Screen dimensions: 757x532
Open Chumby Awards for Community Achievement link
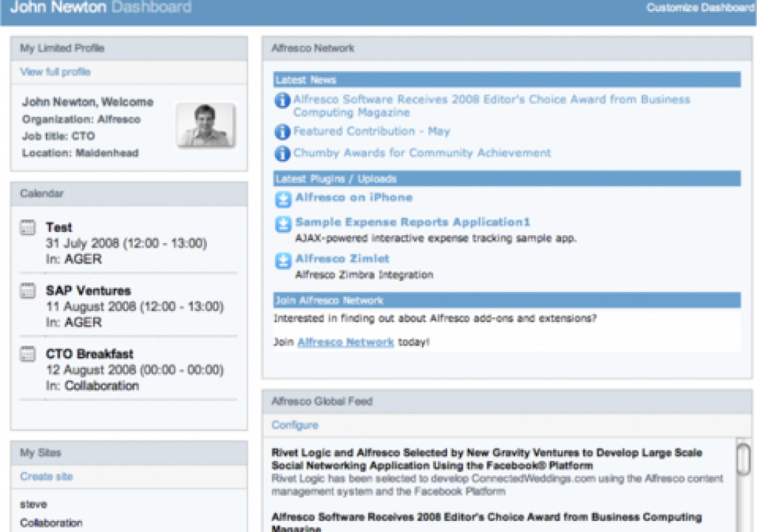coord(422,153)
